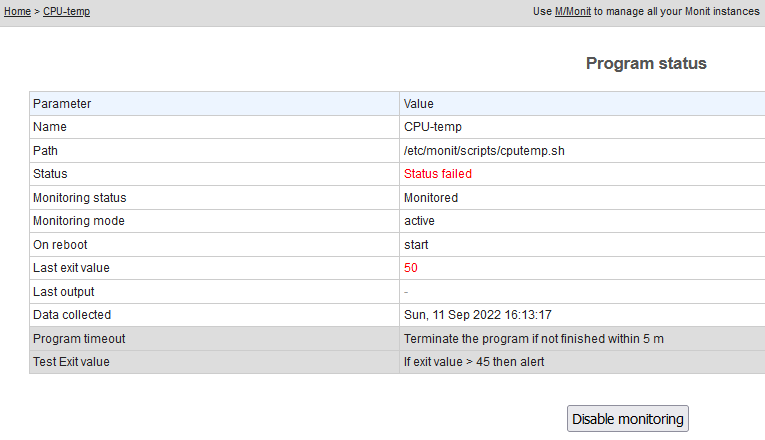Select the Value column header
The height and width of the screenshot is (440, 765).
[418, 104]
